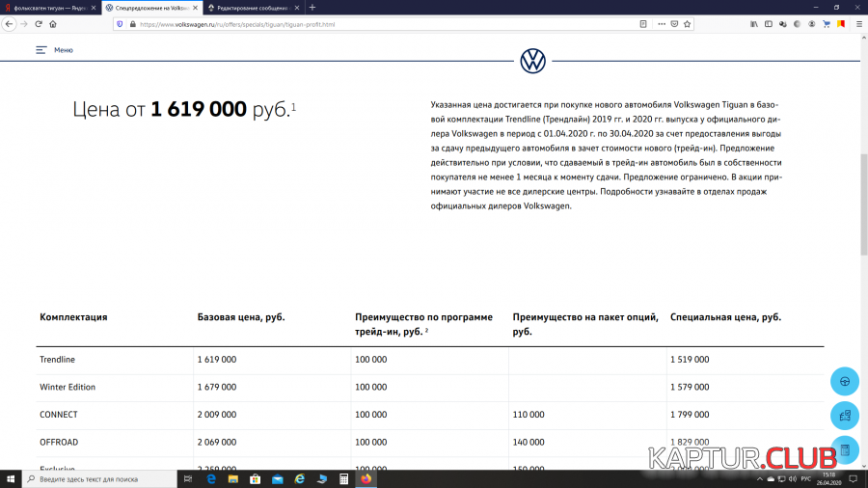
Task: Click the page vertical scrollbar
Action: [x=863, y=204]
